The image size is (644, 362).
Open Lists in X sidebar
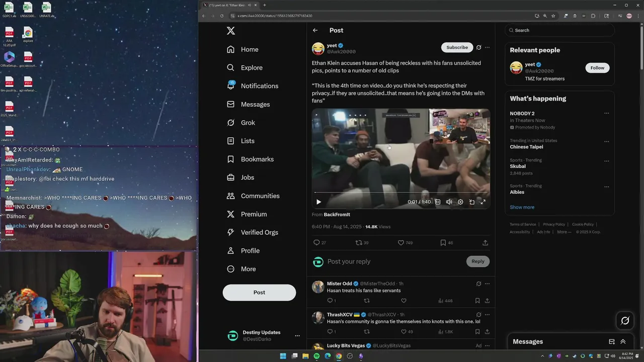pos(240,141)
